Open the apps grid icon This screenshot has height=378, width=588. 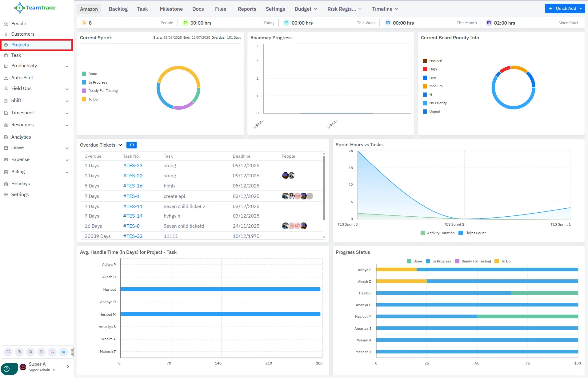pos(63,352)
